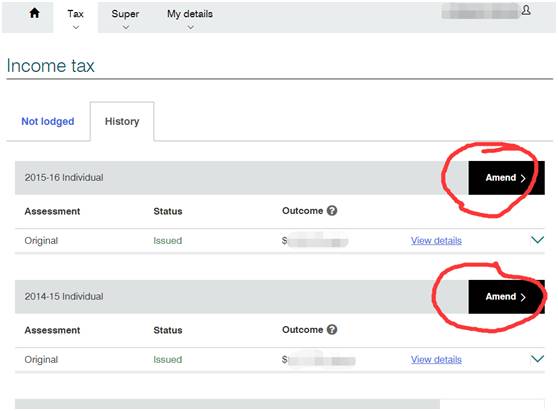Screen dimensions: 558x411
Task: Go to the home page icon
Action: (x=35, y=13)
